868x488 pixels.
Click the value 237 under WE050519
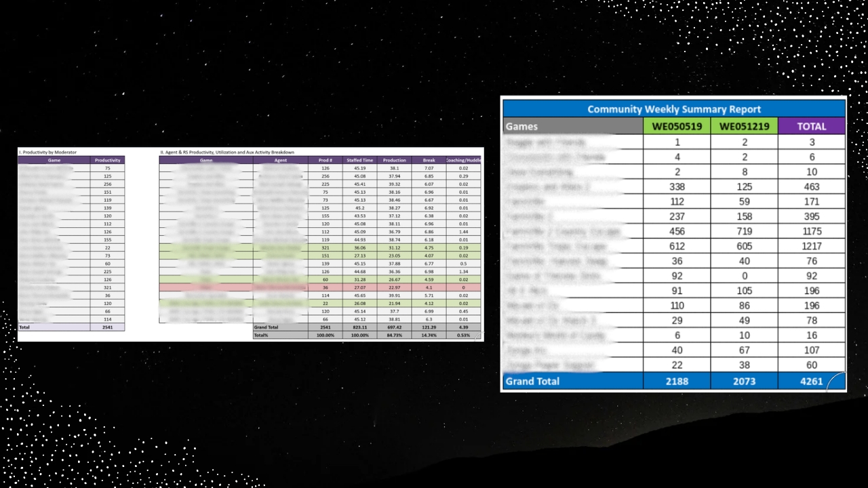click(677, 217)
